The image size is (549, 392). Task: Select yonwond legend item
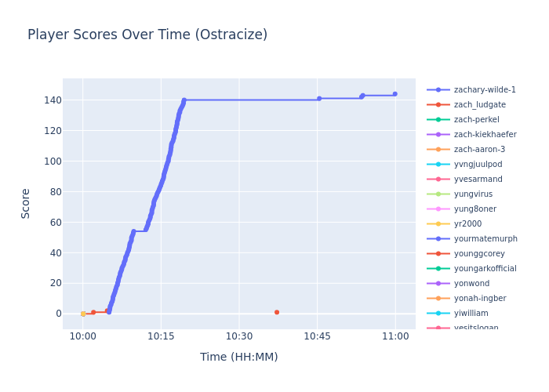point(471,284)
